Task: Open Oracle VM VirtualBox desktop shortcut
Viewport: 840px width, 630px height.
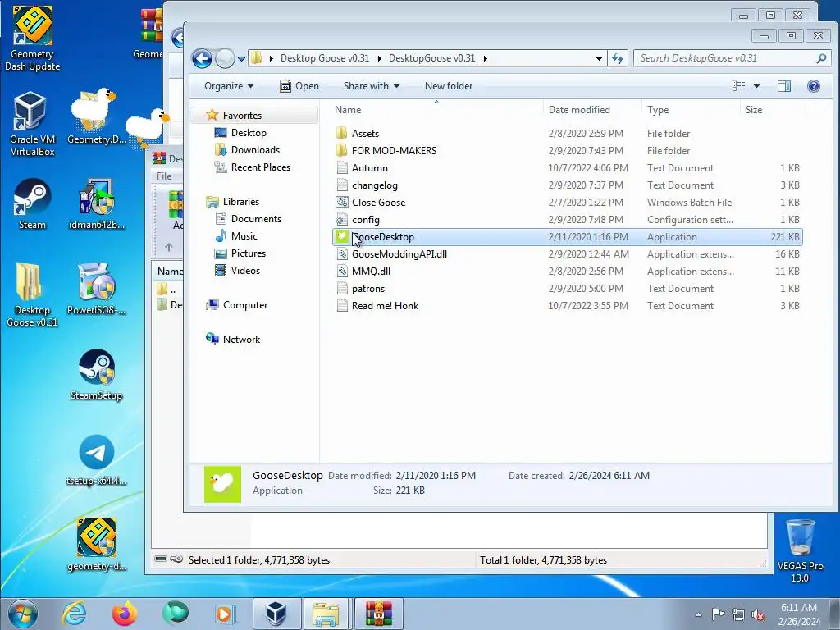Action: (x=32, y=125)
